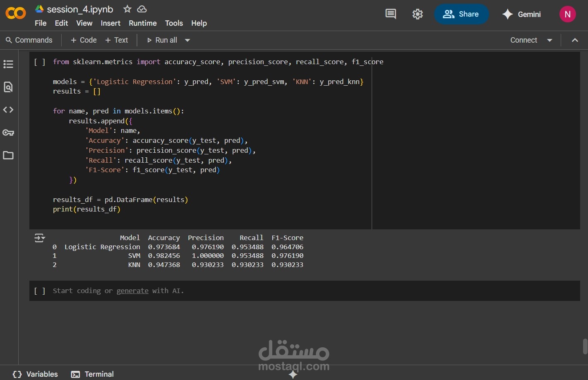Click the Share button
This screenshot has height=380, width=588.
tap(461, 14)
